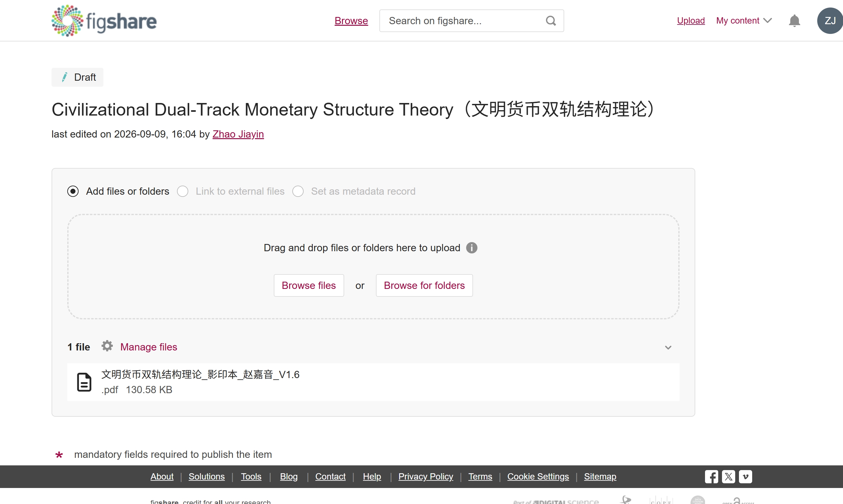
Task: Click the Browse for folders button
Action: point(424,285)
